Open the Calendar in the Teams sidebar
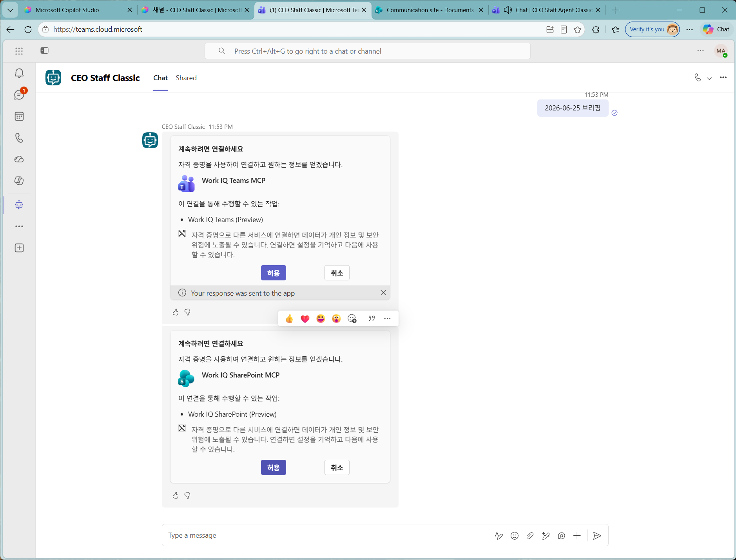Image resolution: width=736 pixels, height=560 pixels. (19, 116)
